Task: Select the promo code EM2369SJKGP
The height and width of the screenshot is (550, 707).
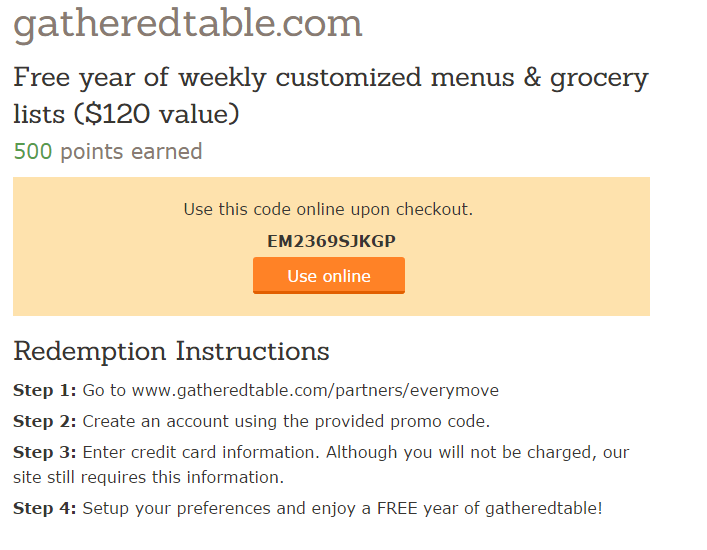Action: click(x=331, y=241)
